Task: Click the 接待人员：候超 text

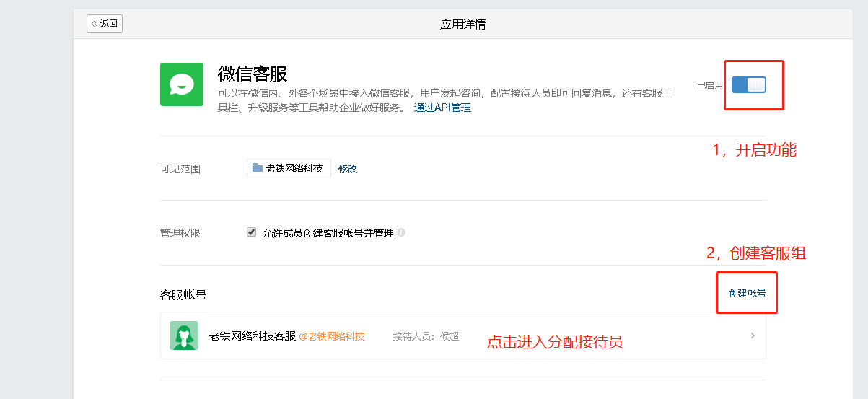Action: coord(426,336)
